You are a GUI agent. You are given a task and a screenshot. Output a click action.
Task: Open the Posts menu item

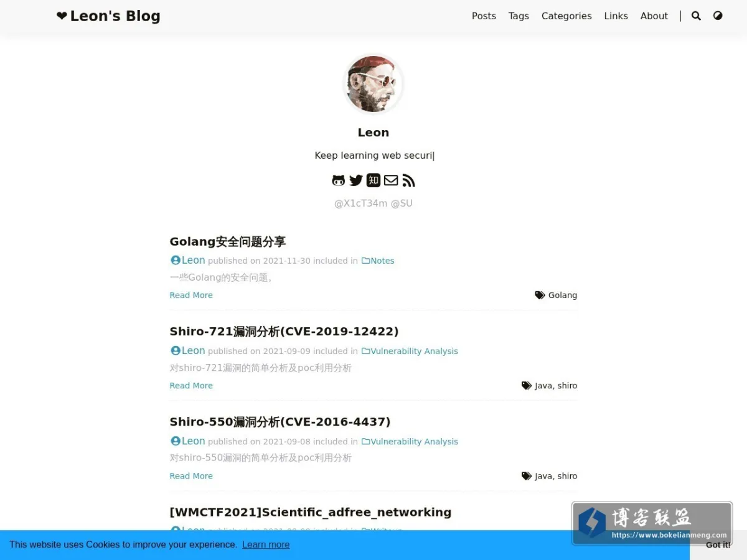pyautogui.click(x=484, y=16)
